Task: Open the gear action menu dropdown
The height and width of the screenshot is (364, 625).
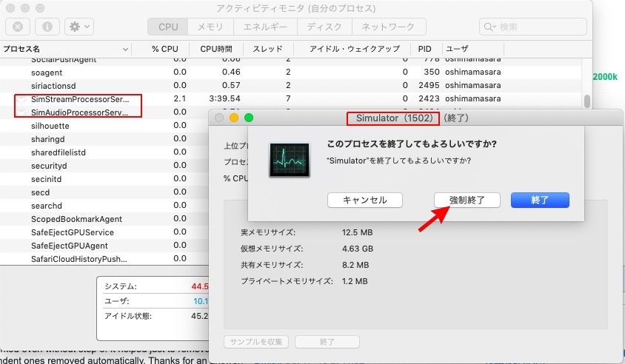Action: [79, 27]
